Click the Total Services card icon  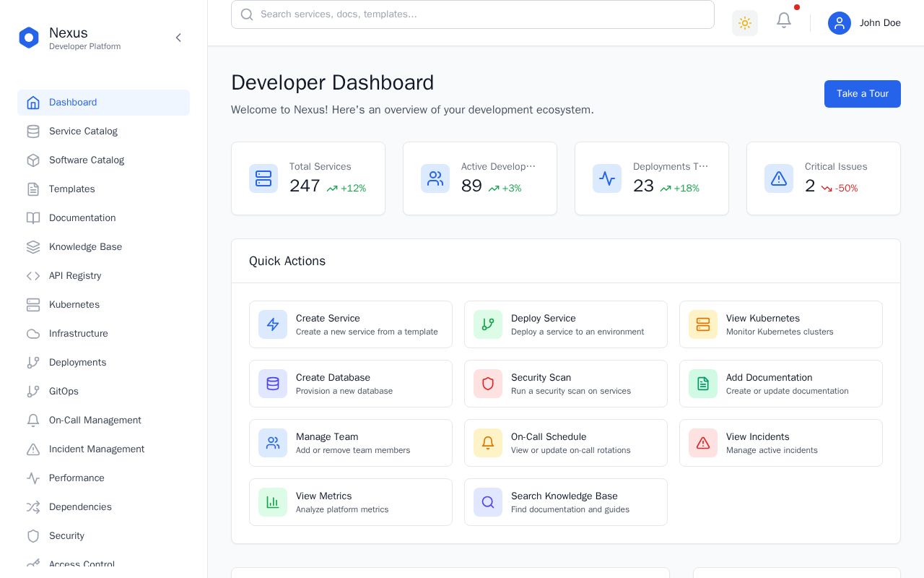[263, 178]
